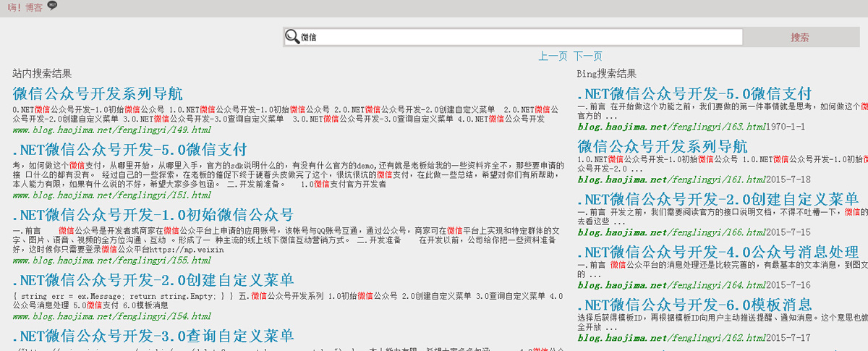Image resolution: width=868 pixels, height=351 pixels.
Task: Open Bing result .NET微信公众号开发-5.0微信支付
Action: 694,93
